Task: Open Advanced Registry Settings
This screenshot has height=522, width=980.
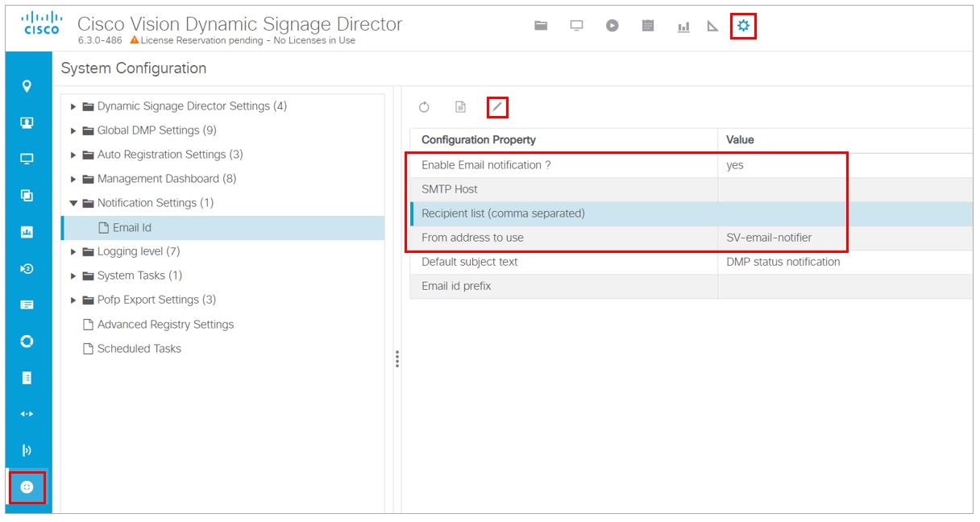Action: point(165,324)
